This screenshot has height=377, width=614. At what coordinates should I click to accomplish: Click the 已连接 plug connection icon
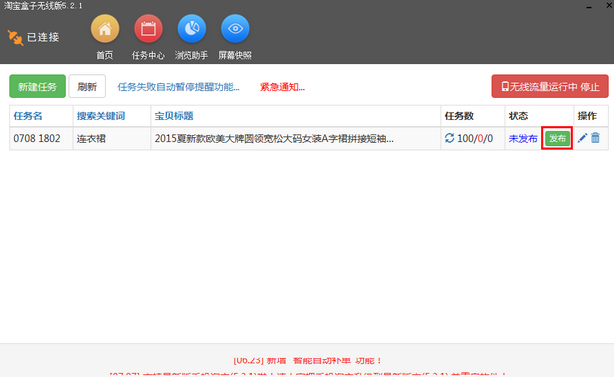coord(15,38)
